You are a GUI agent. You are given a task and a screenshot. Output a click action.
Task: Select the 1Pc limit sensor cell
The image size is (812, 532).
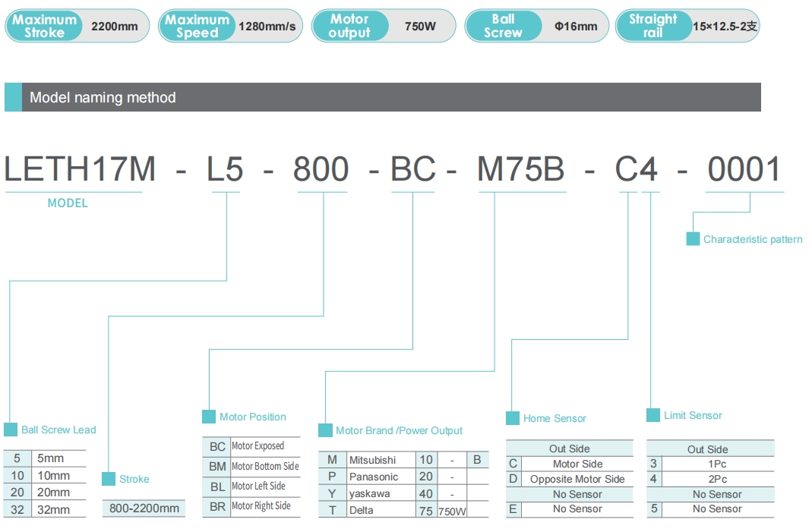click(717, 464)
